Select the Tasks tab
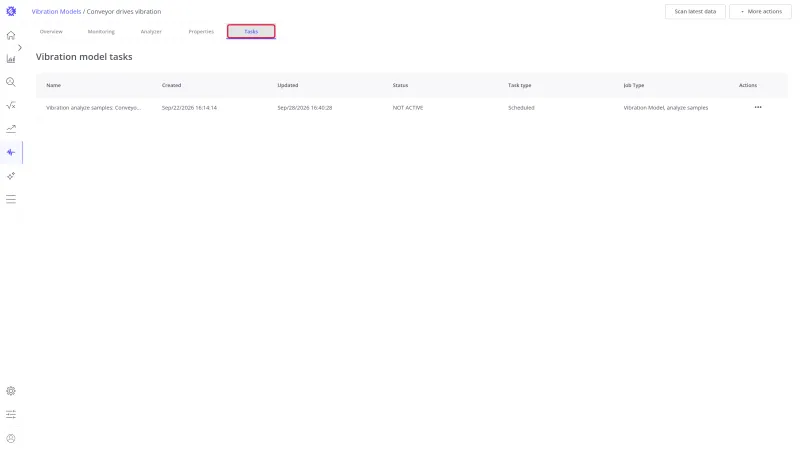Image resolution: width=800 pixels, height=450 pixels. pos(251,32)
